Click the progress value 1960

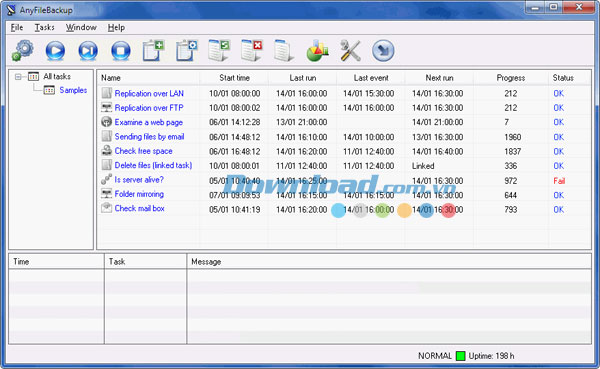pyautogui.click(x=512, y=137)
